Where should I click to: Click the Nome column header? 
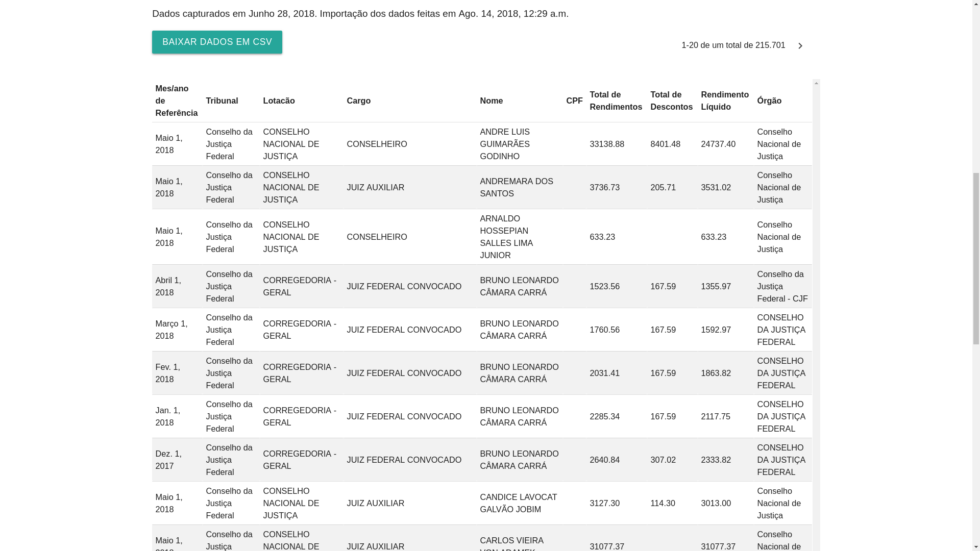coord(491,101)
